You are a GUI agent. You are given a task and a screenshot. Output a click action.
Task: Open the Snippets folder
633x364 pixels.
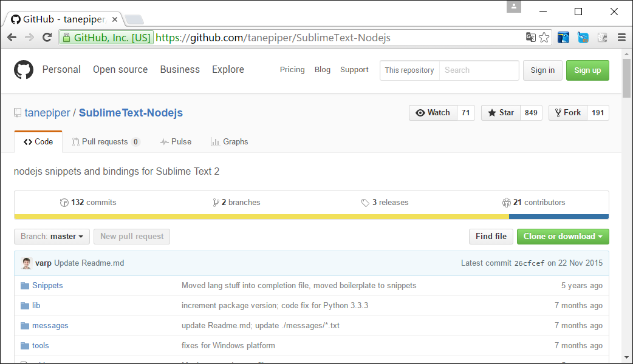47,285
